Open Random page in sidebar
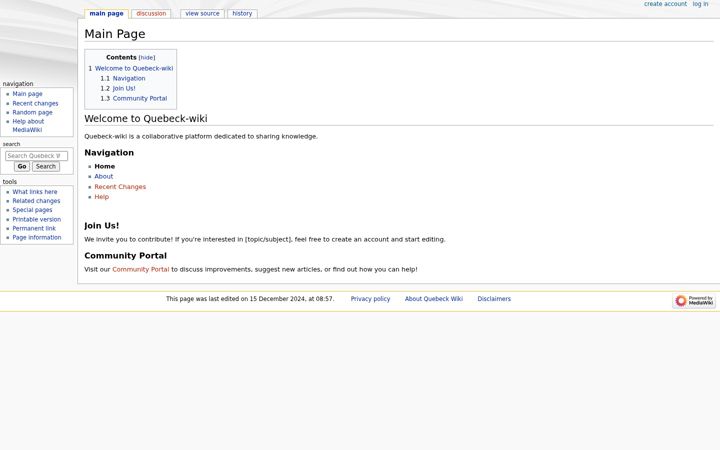 (33, 112)
